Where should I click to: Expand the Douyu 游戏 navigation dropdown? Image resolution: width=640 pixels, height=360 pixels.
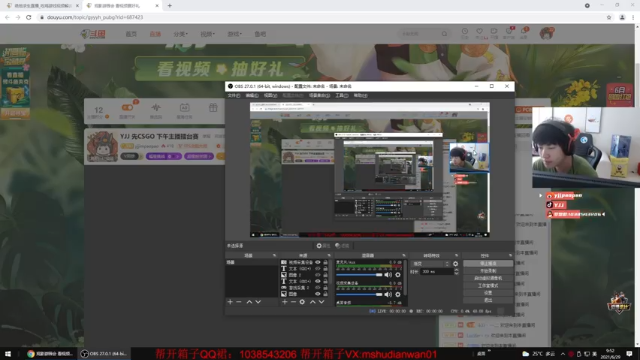235,34
